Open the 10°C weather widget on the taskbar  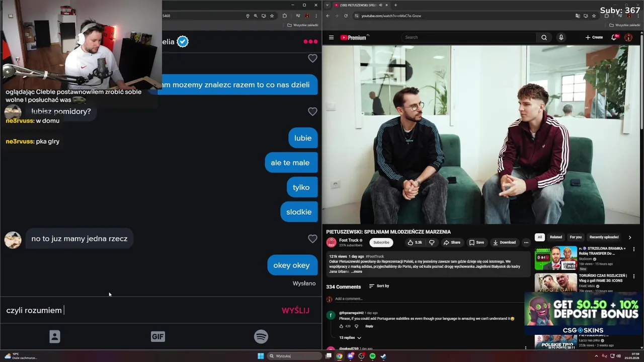[x=20, y=356]
